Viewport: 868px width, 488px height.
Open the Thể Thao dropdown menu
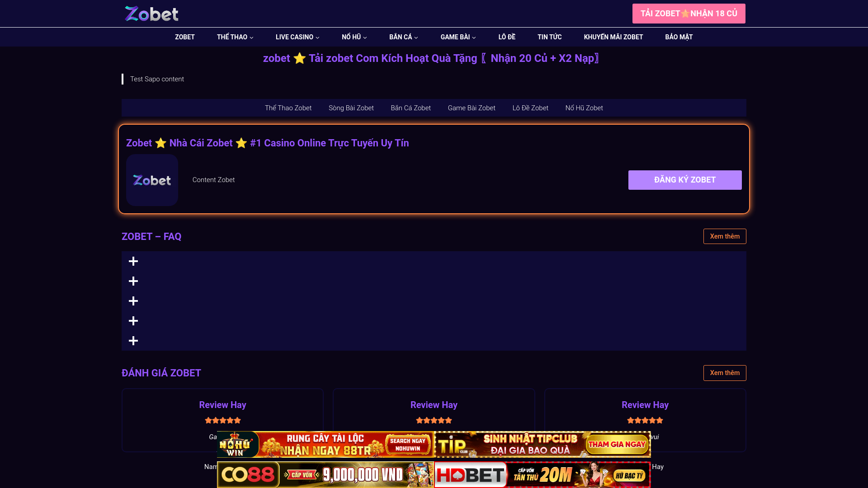[235, 37]
